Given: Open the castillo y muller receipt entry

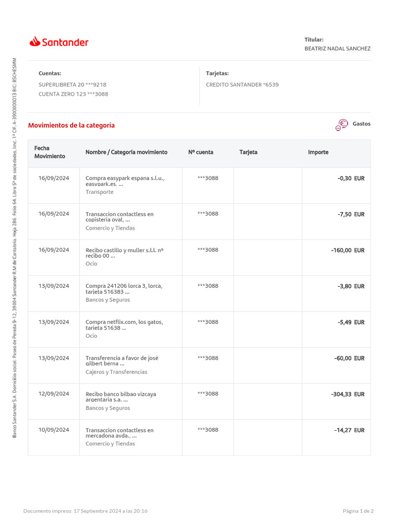Looking at the screenshot, I should coord(124,252).
